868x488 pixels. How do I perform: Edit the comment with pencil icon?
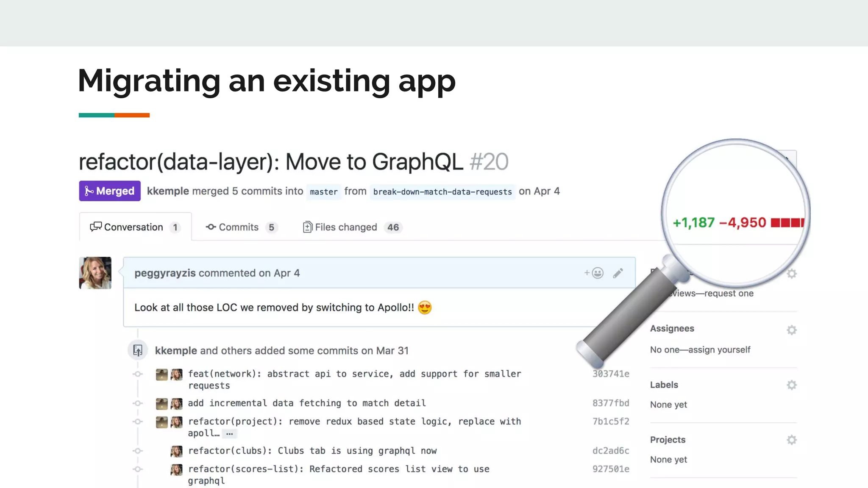click(618, 273)
